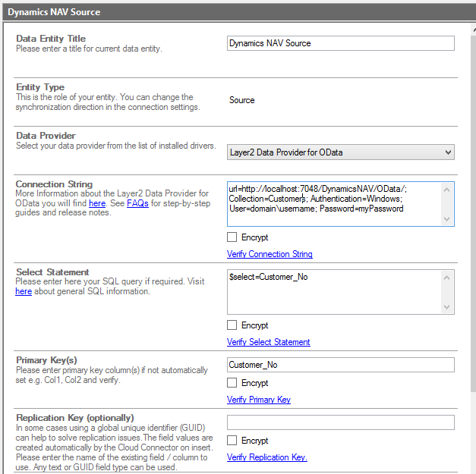Click inside the Connection String text box
Viewport: 476px width, 474px height.
(x=334, y=203)
